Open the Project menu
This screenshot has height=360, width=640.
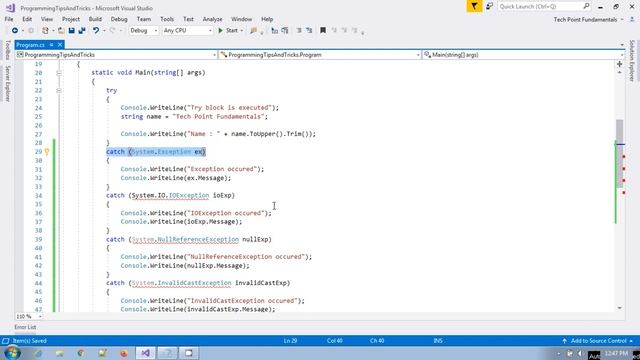[x=71, y=19]
